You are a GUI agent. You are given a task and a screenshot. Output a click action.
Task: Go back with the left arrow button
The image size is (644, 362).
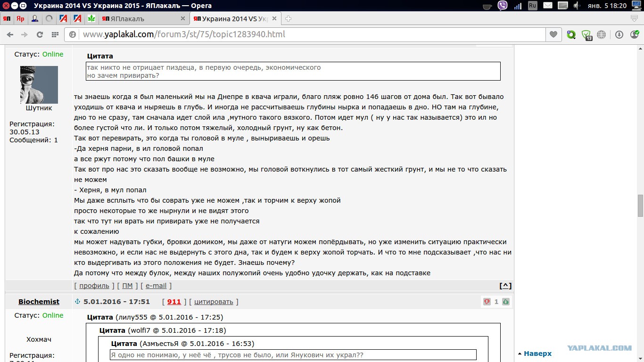[10, 34]
